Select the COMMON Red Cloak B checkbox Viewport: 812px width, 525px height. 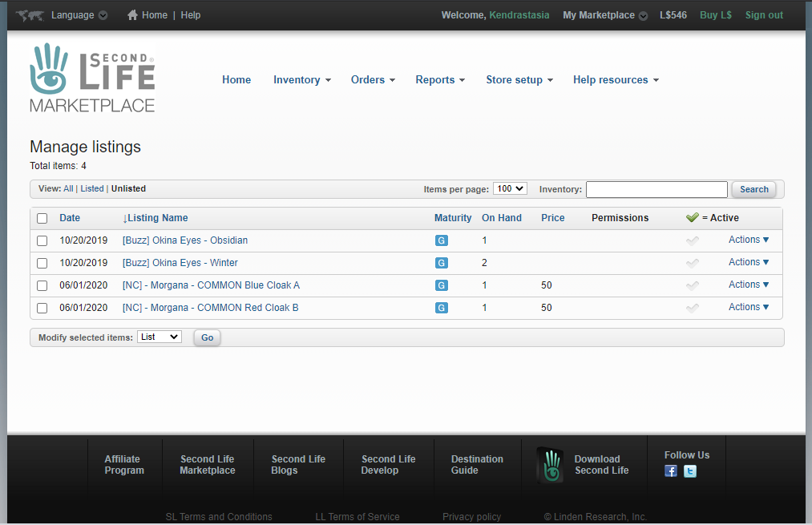click(x=42, y=308)
